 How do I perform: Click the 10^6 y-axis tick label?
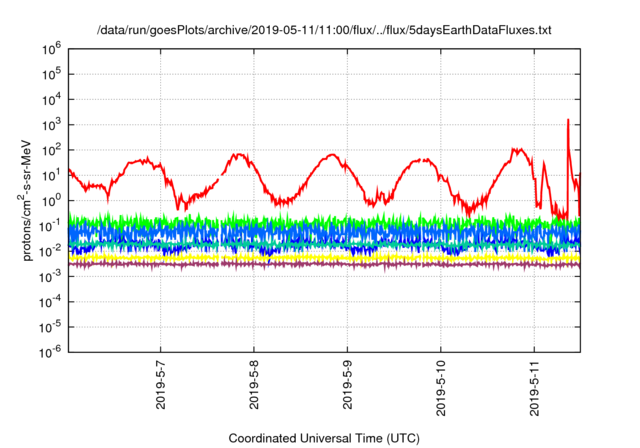(51, 49)
